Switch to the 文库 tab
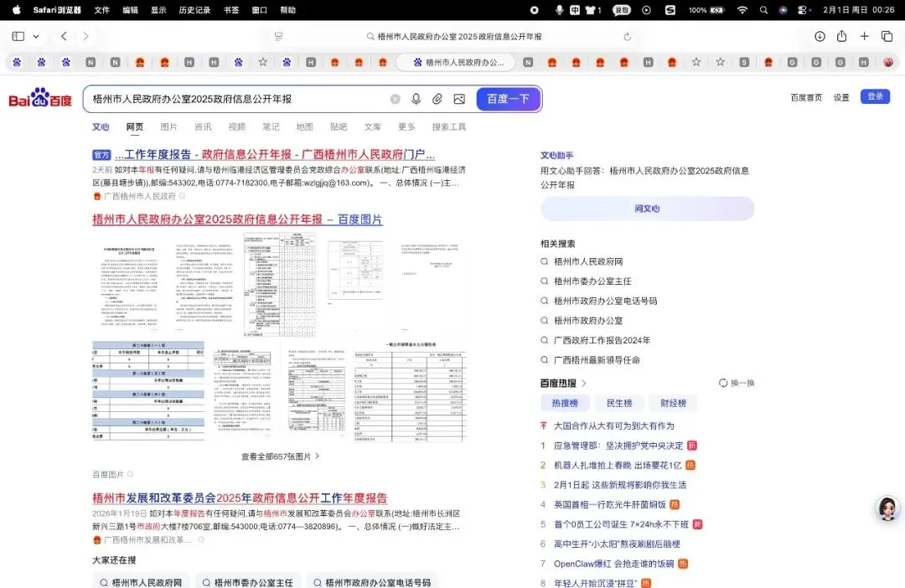 coord(373,127)
